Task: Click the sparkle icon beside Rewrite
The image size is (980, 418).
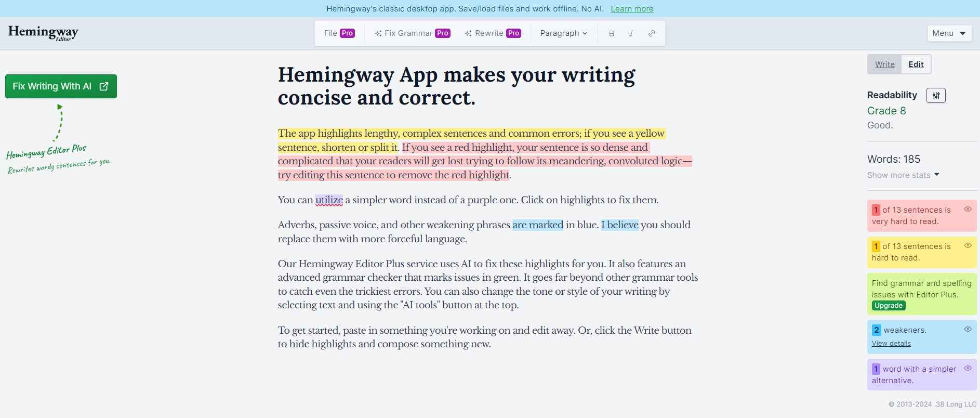Action: click(468, 33)
